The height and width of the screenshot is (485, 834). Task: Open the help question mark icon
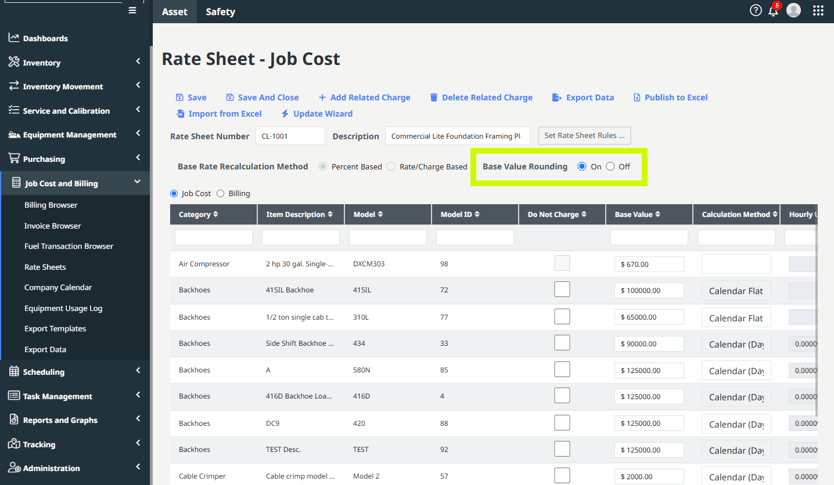(755, 10)
